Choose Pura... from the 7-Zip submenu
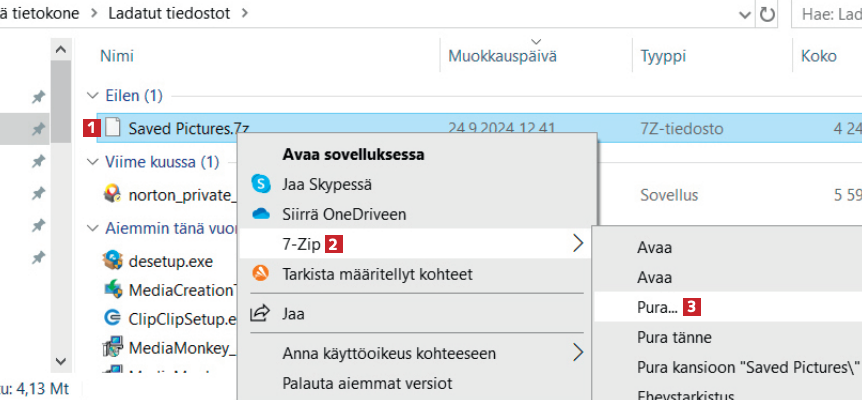862x400 pixels. pyautogui.click(x=656, y=307)
